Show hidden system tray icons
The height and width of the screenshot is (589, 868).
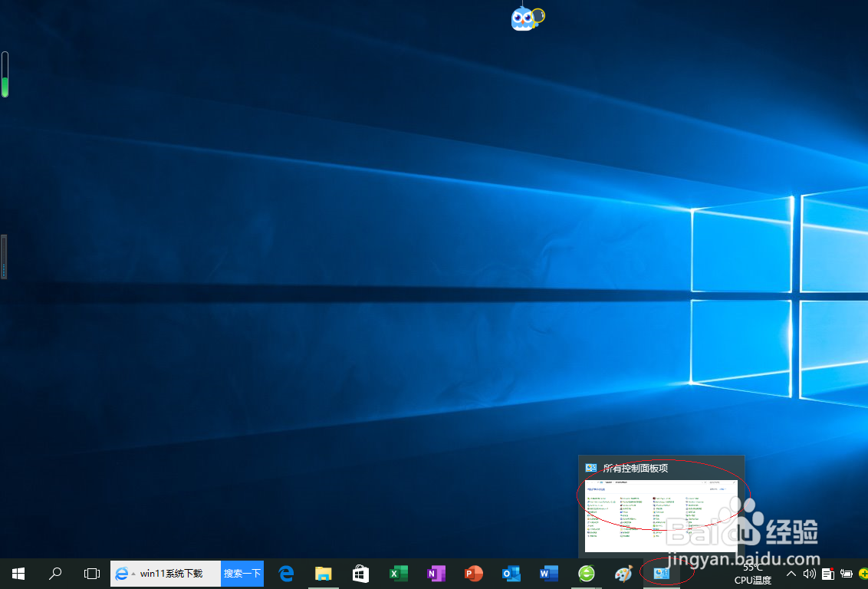(791, 574)
